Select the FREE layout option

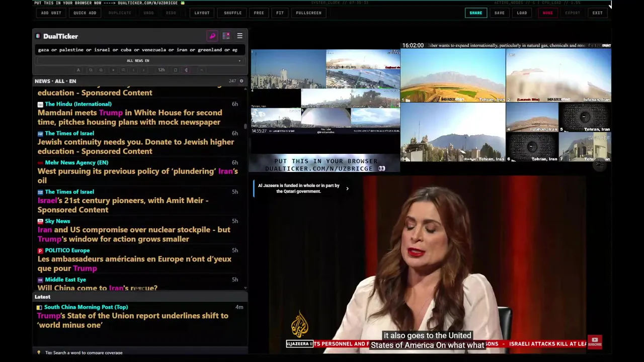pos(259,13)
